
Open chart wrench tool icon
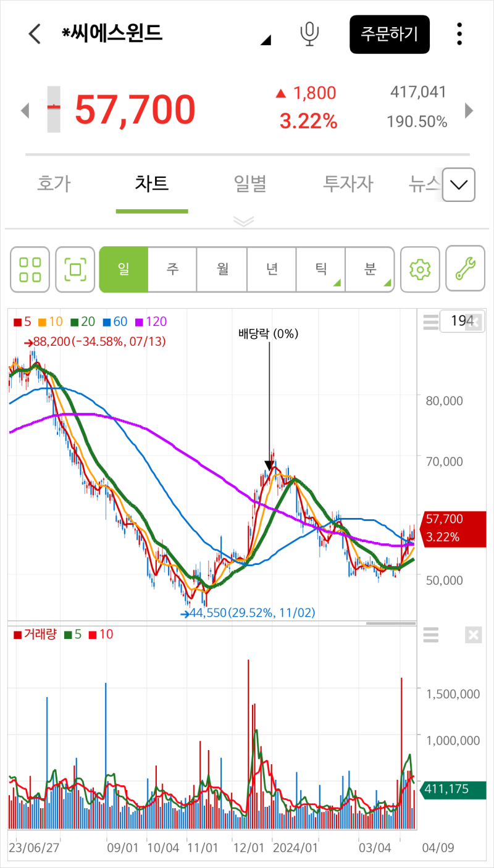(x=465, y=270)
